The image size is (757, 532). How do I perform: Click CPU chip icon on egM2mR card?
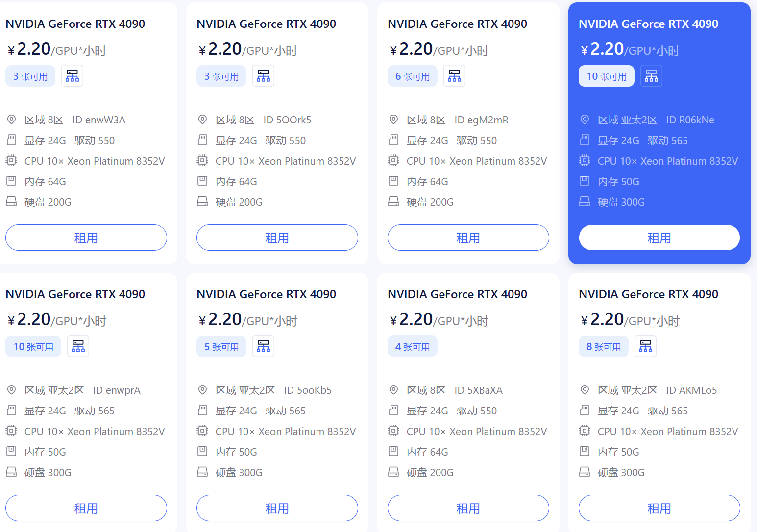click(393, 160)
